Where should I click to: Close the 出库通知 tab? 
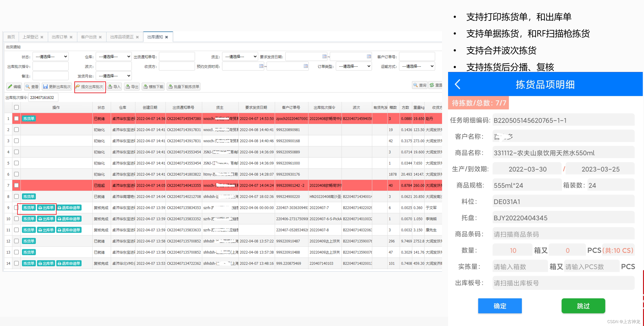click(166, 37)
